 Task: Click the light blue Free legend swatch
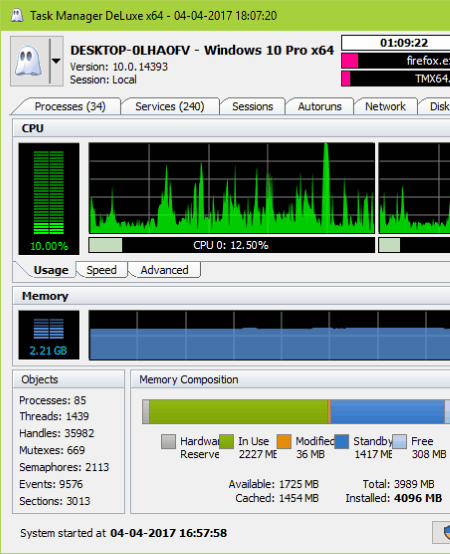[399, 442]
